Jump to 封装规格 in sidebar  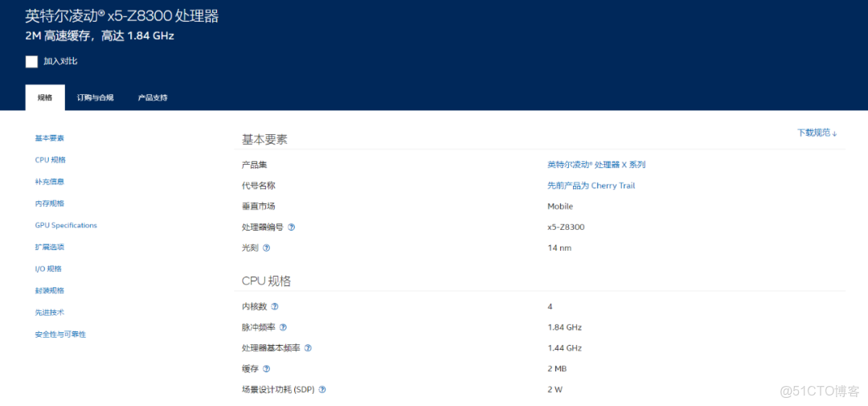click(49, 291)
